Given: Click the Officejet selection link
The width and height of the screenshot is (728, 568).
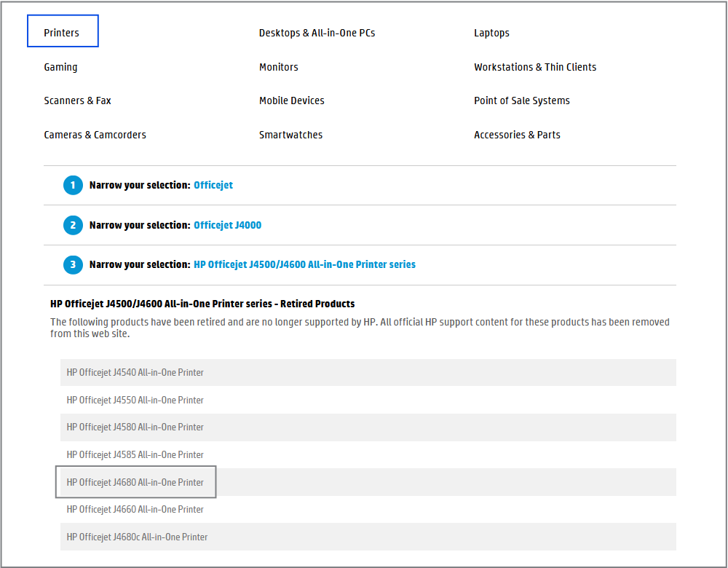Looking at the screenshot, I should [x=213, y=185].
